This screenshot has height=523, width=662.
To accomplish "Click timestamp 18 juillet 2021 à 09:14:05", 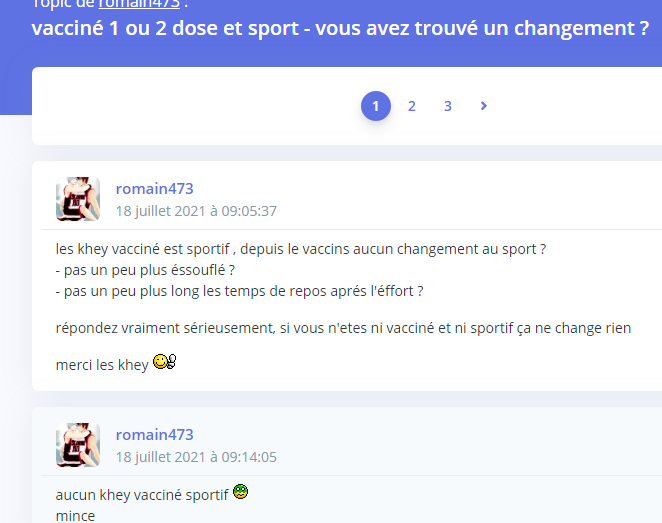I will tap(196, 457).
